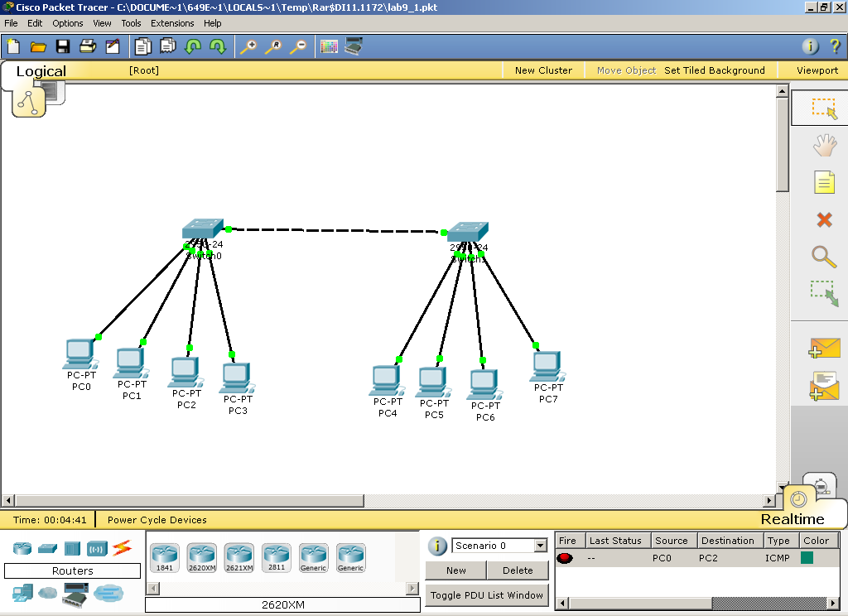Click the workspace horizontal scrollbar thumb
848x616 pixels.
[190, 501]
